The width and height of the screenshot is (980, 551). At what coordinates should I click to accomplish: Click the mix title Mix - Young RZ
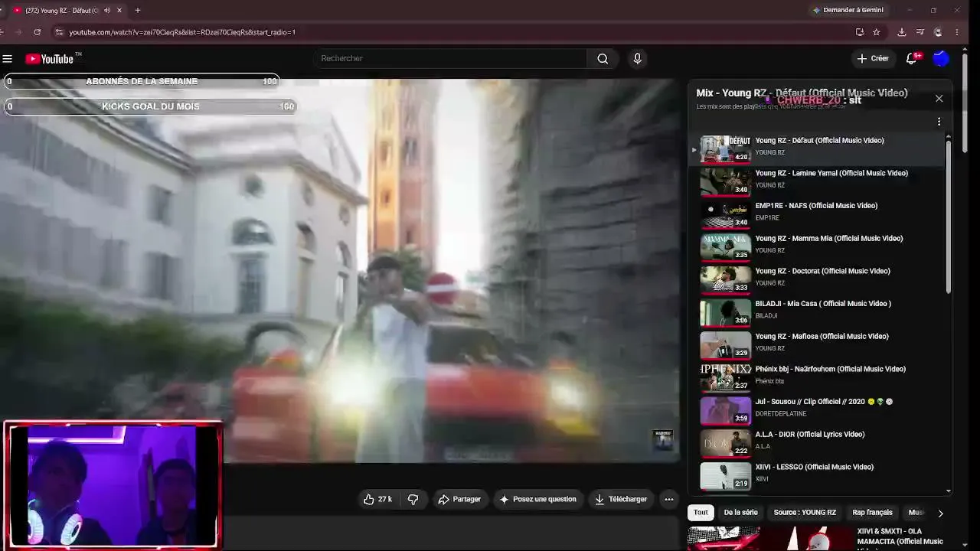click(x=802, y=93)
